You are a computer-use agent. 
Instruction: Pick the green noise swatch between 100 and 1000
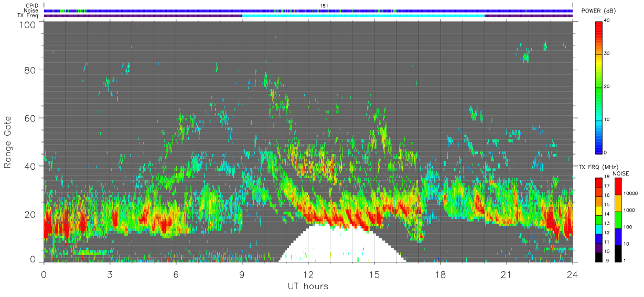click(618, 220)
